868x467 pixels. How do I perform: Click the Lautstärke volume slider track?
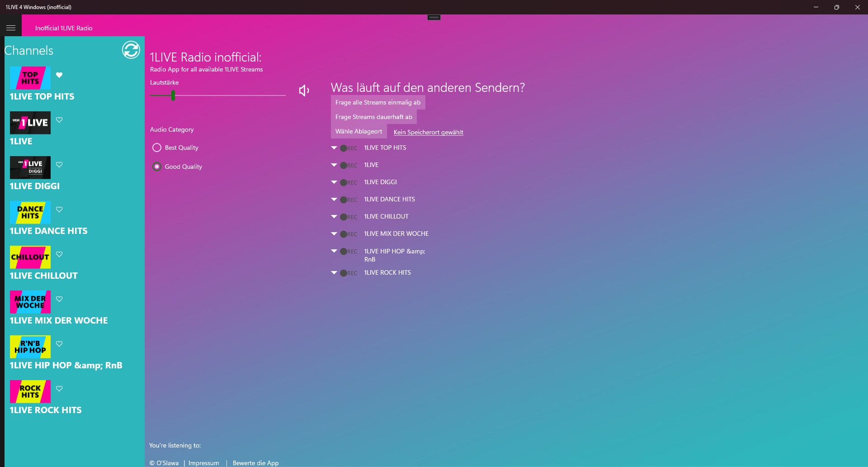click(x=218, y=95)
